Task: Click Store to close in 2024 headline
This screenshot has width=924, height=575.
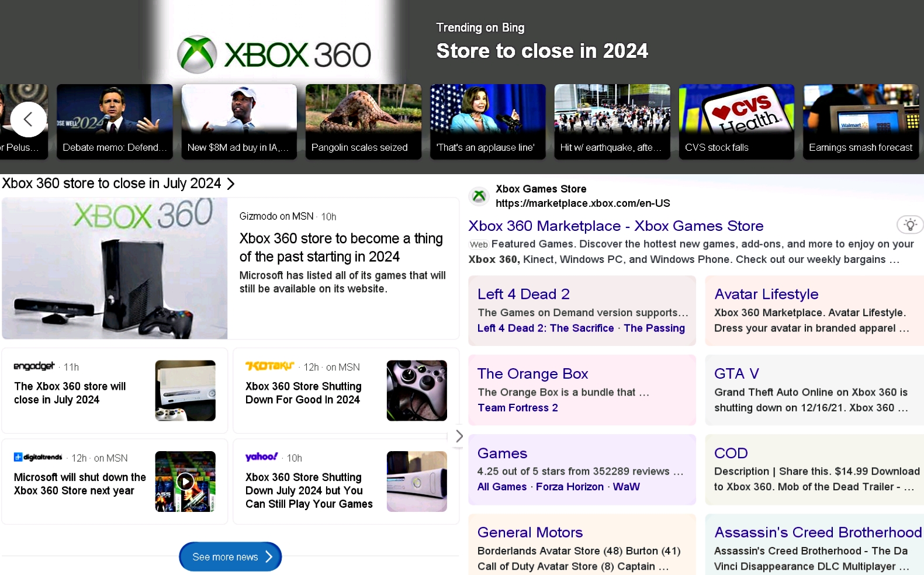Action: tap(542, 51)
